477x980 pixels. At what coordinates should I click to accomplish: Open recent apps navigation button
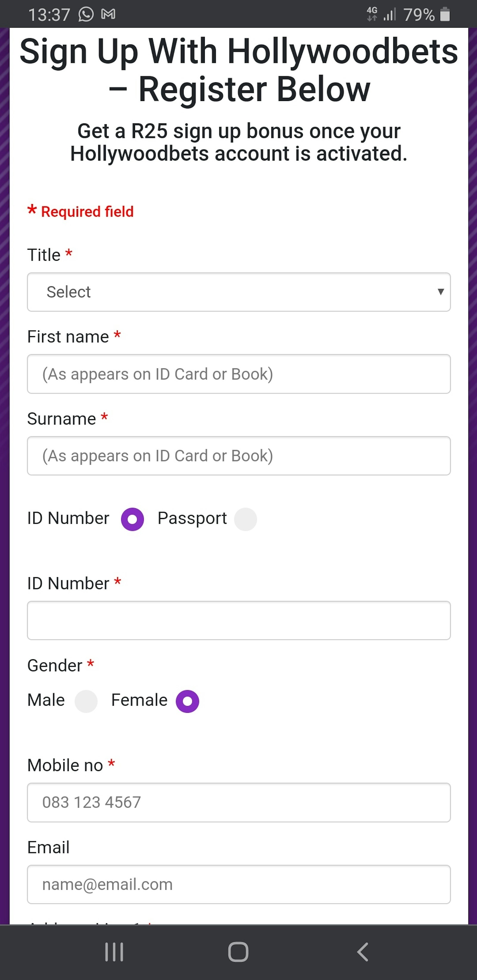point(114,952)
